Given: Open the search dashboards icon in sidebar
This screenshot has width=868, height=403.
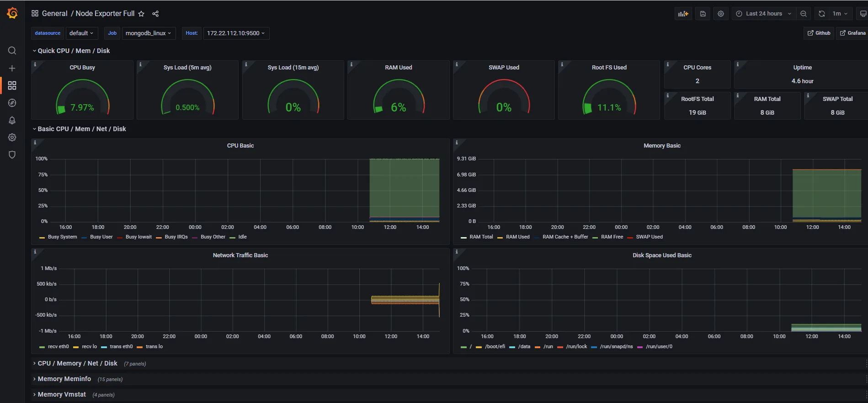Looking at the screenshot, I should click(12, 51).
